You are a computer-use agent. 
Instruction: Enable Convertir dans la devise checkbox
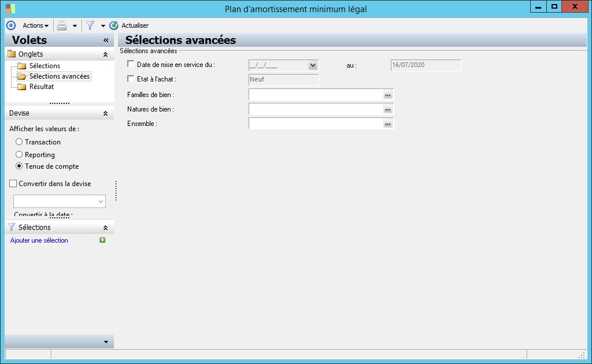(13, 183)
